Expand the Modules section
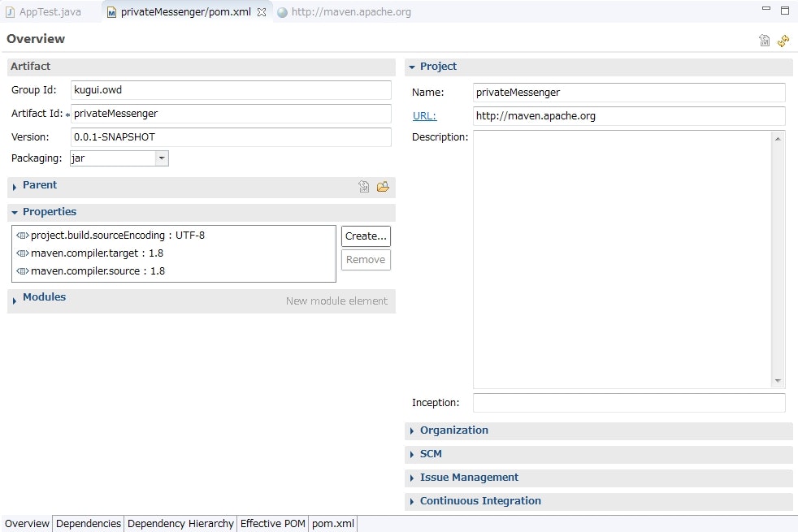798x532 pixels. 15,301
